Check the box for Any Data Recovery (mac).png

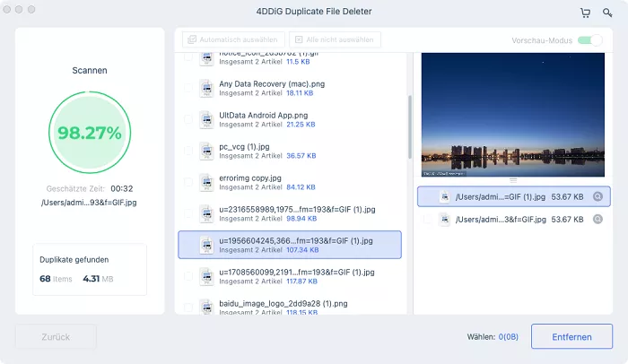pyautogui.click(x=188, y=88)
